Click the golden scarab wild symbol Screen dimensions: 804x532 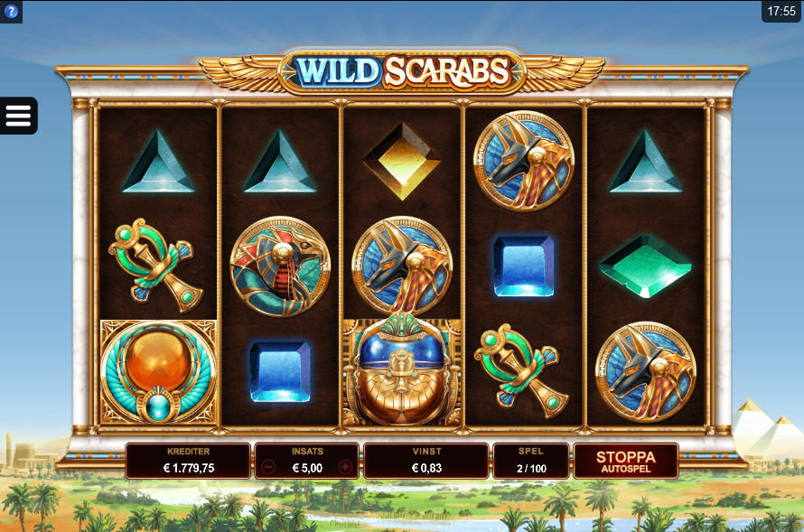403,370
